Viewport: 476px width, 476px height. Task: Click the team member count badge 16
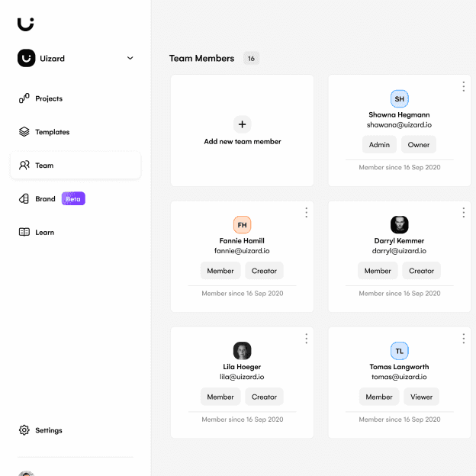[252, 58]
